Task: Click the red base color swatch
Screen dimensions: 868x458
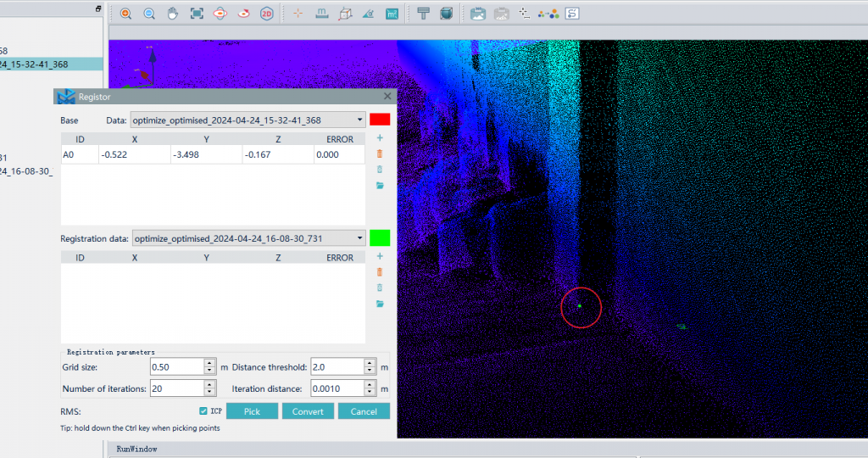Action: click(x=380, y=120)
